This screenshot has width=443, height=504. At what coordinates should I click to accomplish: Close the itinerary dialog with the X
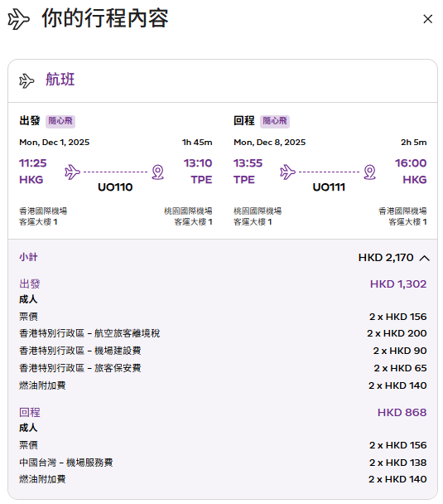coord(427,19)
